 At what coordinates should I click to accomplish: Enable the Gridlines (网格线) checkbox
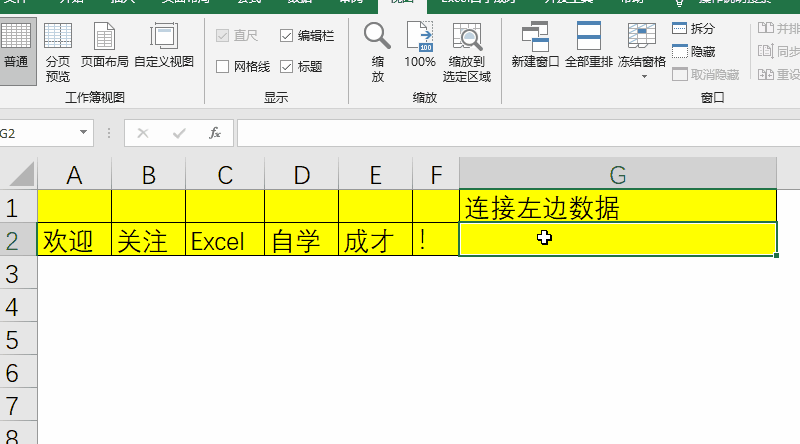[x=222, y=66]
